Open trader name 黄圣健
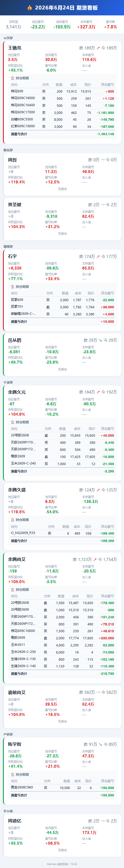 [15, 205]
